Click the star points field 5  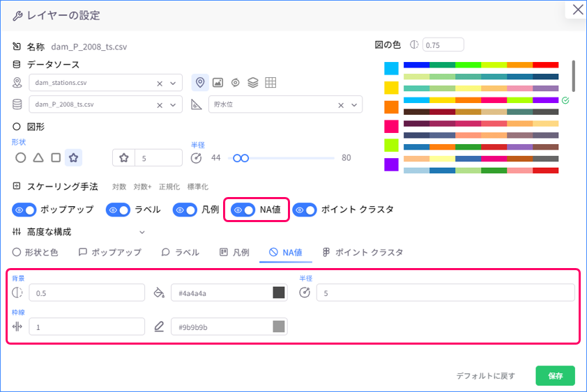click(158, 158)
